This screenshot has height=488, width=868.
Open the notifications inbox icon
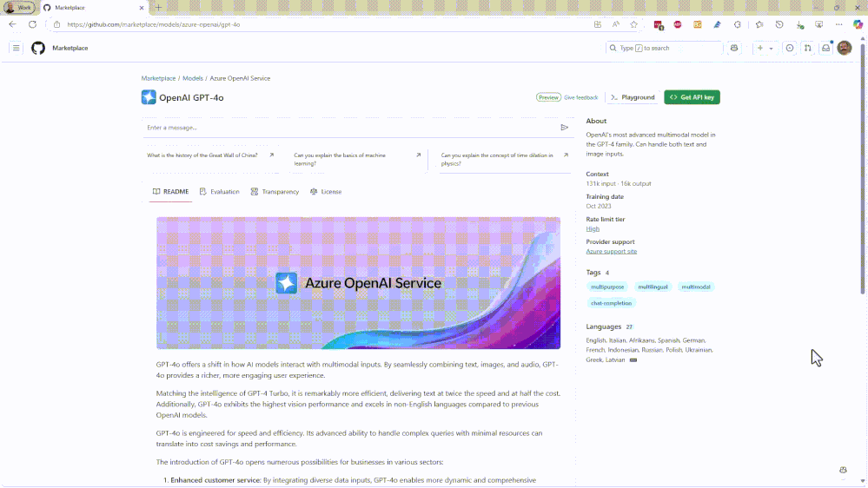pos(826,48)
